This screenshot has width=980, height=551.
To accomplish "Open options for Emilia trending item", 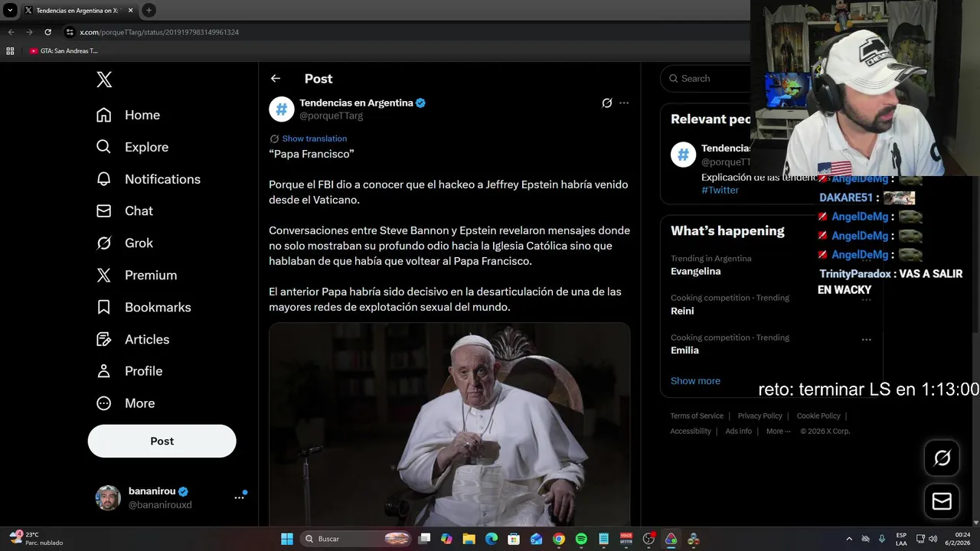I will [866, 339].
